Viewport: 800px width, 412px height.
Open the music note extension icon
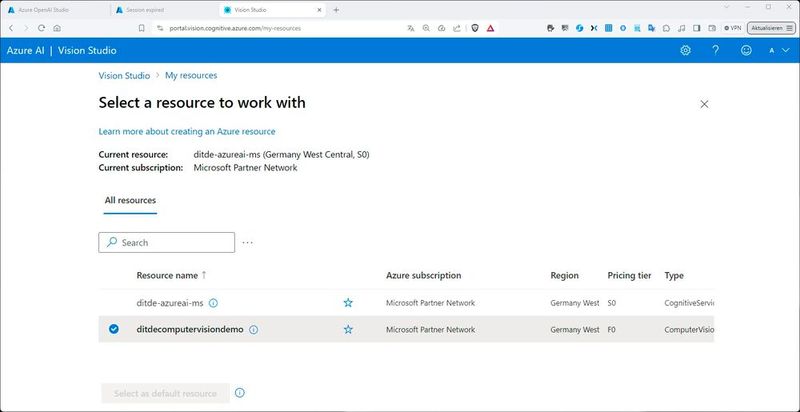682,29
